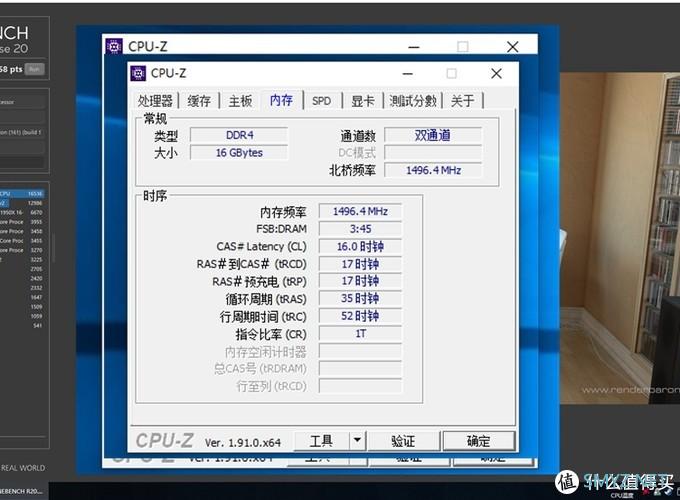Close the back CPU-Z window
The height and width of the screenshot is (500, 680).
coord(513,47)
